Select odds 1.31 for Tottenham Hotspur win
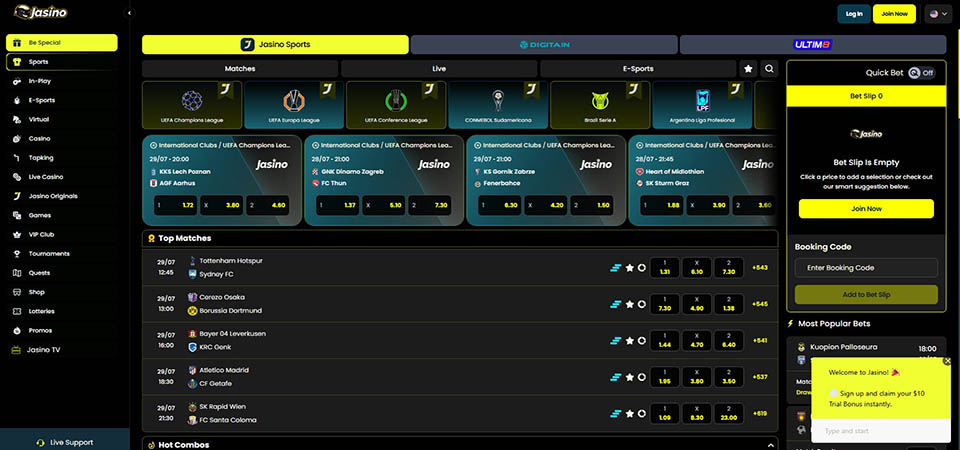Viewport: 960px width, 450px height. click(x=665, y=268)
